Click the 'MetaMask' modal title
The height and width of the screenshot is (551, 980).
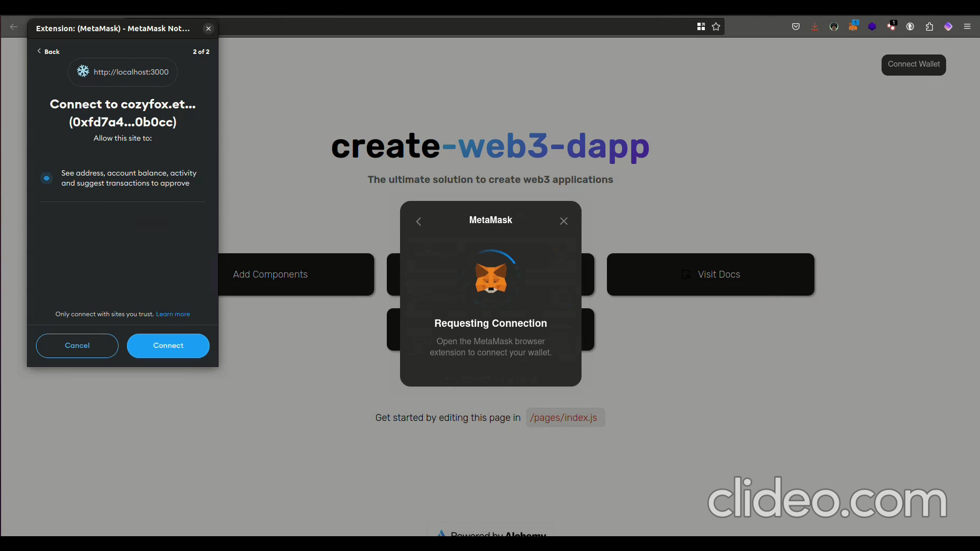[x=491, y=220]
